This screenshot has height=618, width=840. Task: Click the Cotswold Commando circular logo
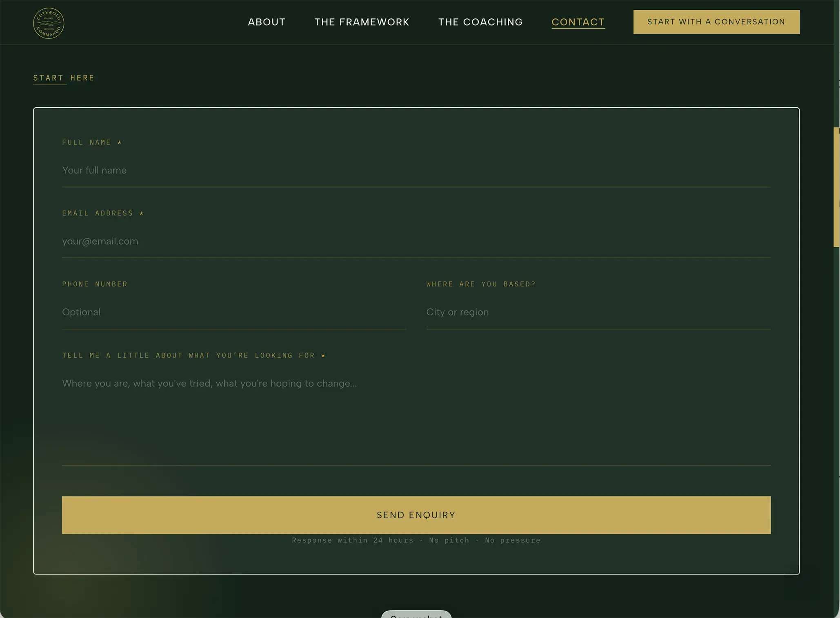[49, 23]
